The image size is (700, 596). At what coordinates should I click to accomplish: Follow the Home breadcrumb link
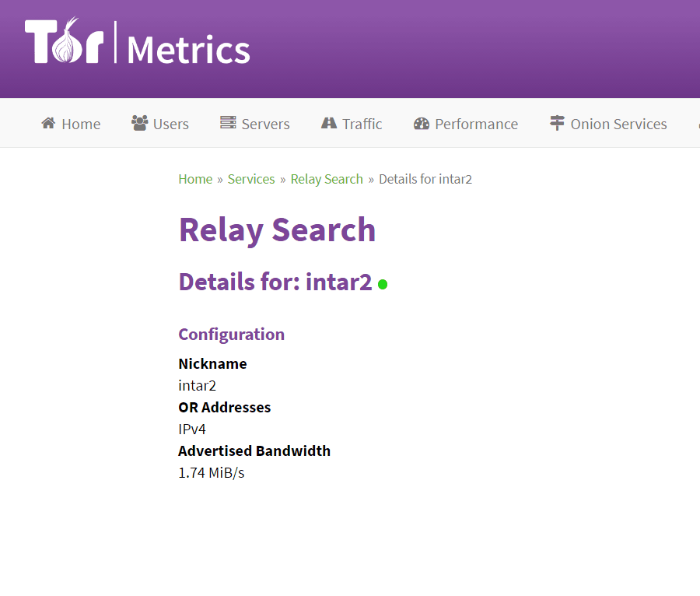click(x=195, y=179)
